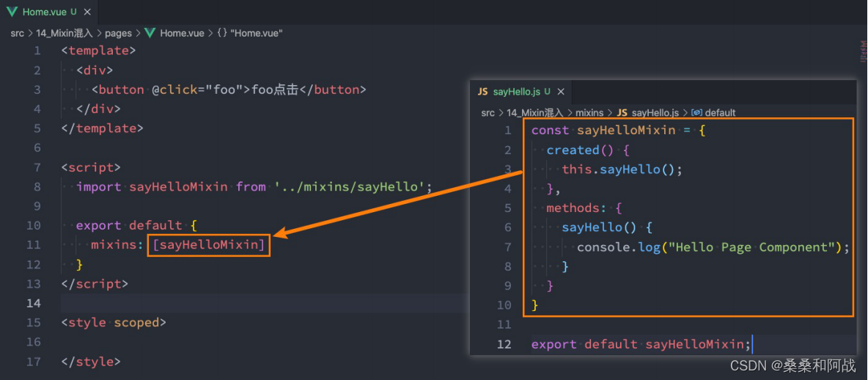Click the [sayHelloMixin] array in mixins
The height and width of the screenshot is (380, 868).
209,245
